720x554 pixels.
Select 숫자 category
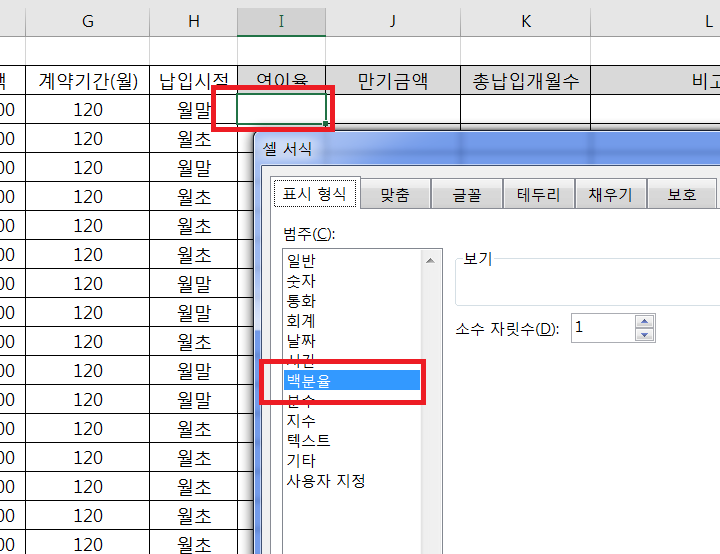(299, 281)
